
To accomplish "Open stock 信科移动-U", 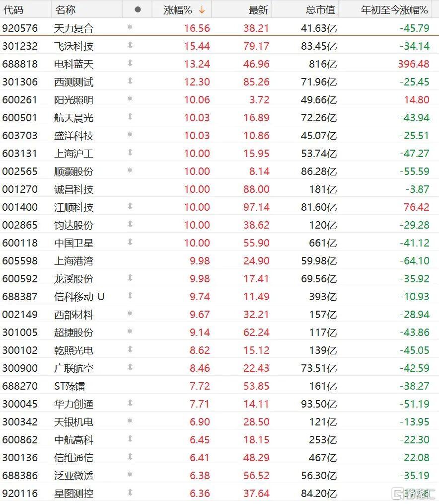I will tap(79, 296).
